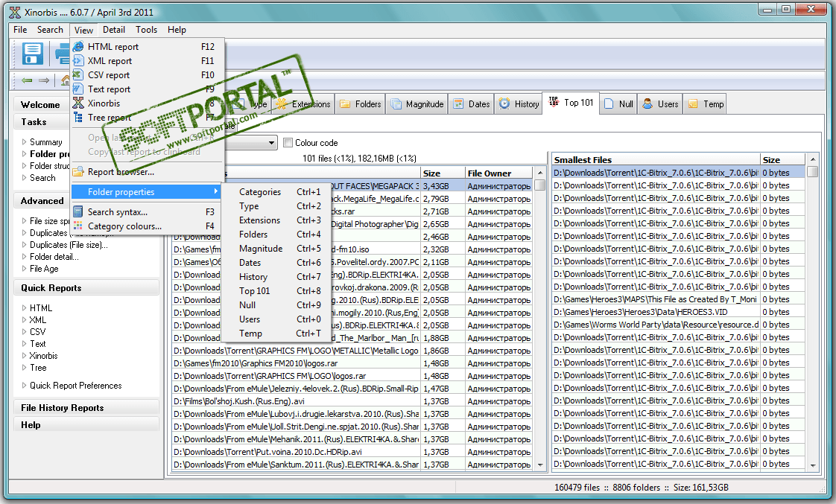Expand Quick Report Preferences item
Image resolution: width=836 pixels, height=504 pixels.
[24, 386]
